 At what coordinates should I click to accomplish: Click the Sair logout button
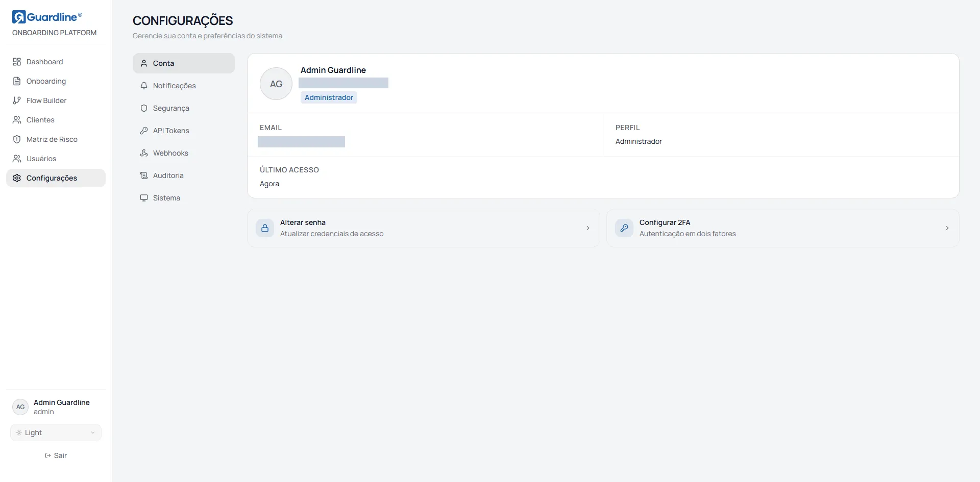[56, 455]
